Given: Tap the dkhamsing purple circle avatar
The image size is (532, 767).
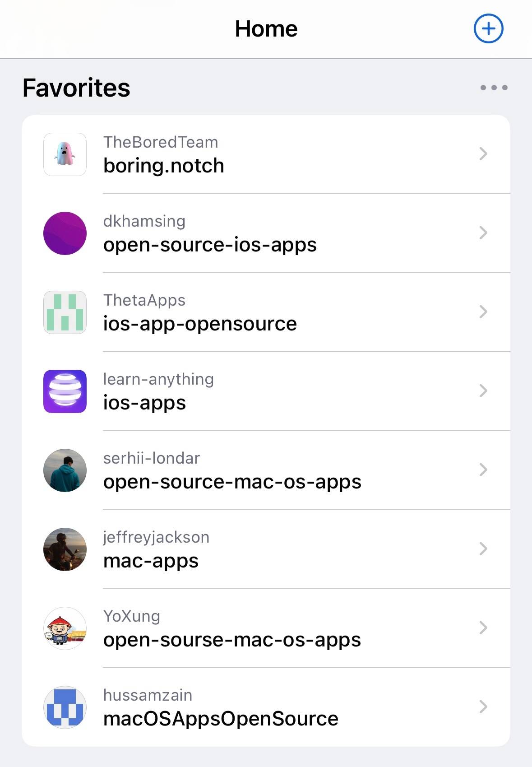Looking at the screenshot, I should (x=65, y=233).
